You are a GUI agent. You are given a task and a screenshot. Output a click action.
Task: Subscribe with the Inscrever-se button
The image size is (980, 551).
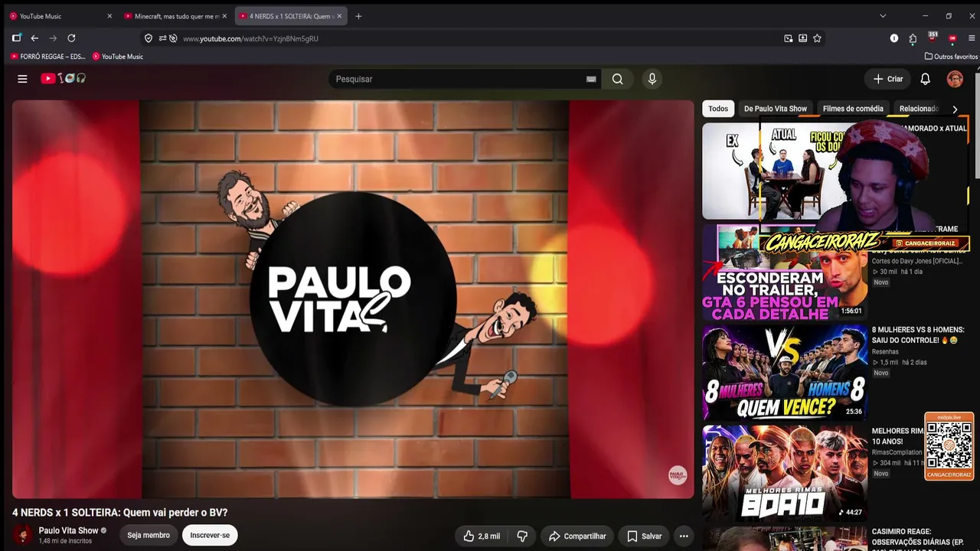coord(210,536)
